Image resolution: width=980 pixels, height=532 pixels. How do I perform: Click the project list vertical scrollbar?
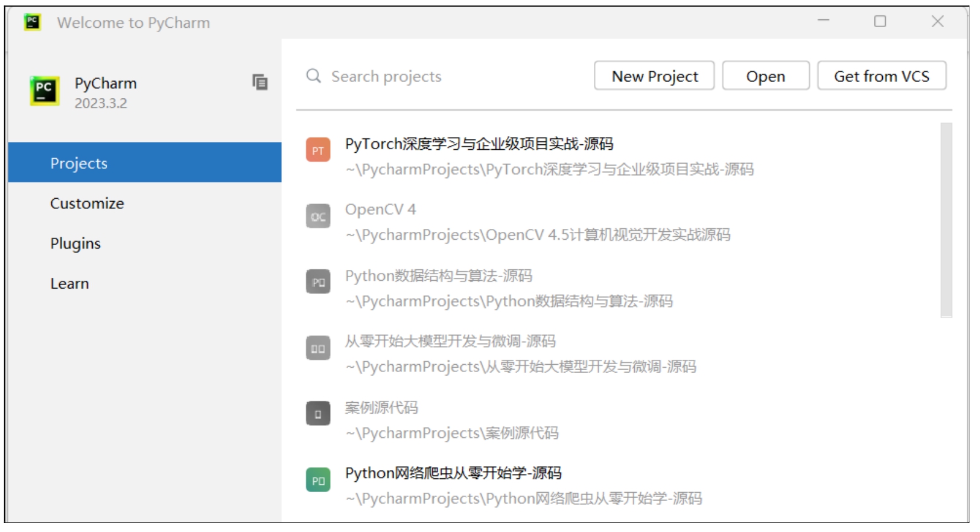point(947,220)
